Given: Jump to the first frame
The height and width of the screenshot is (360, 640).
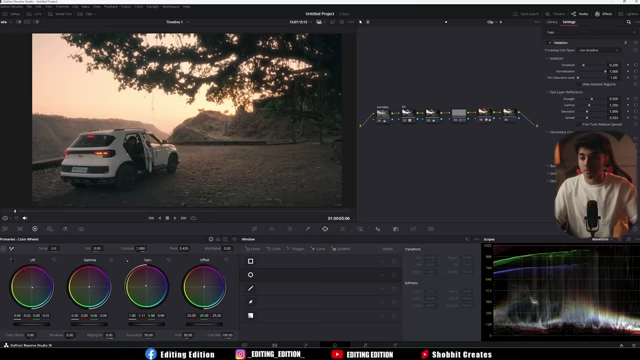Looking at the screenshot, I should 151,218.
